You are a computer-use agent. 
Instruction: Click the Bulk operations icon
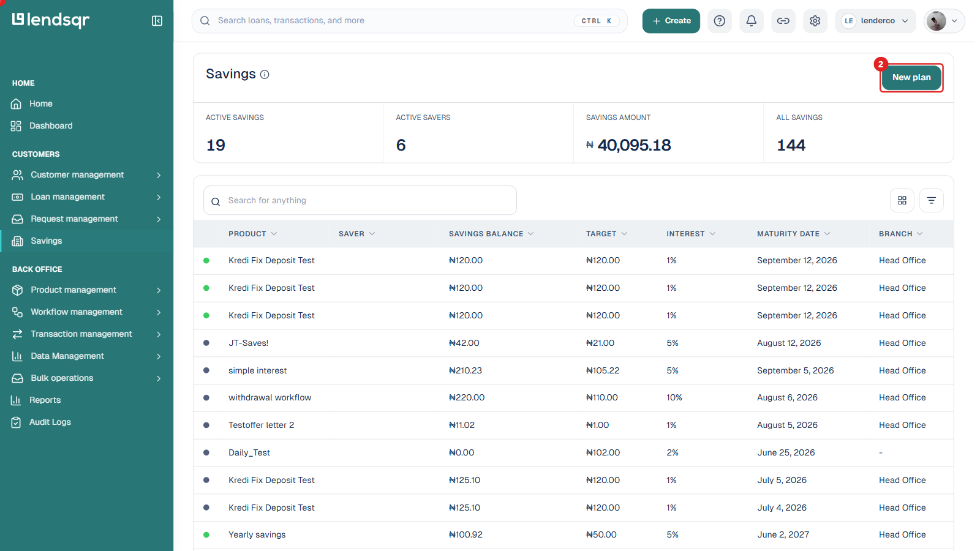[18, 378]
